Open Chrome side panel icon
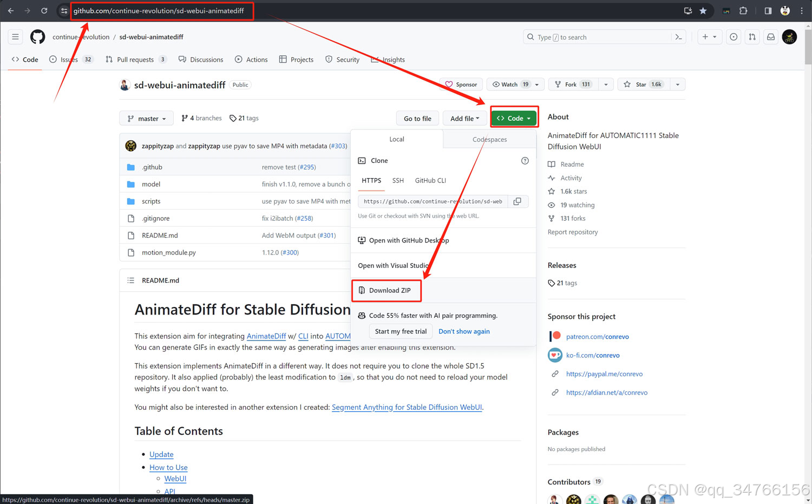 coord(768,11)
